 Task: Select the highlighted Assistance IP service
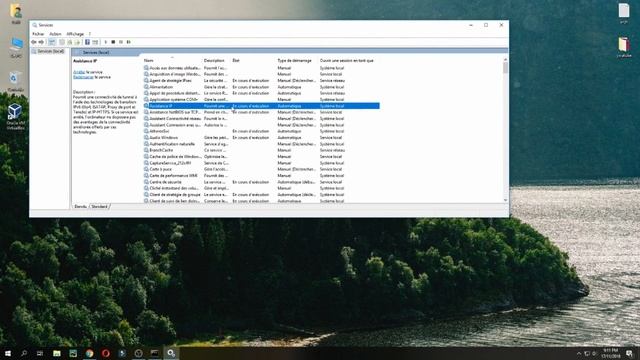(x=262, y=106)
